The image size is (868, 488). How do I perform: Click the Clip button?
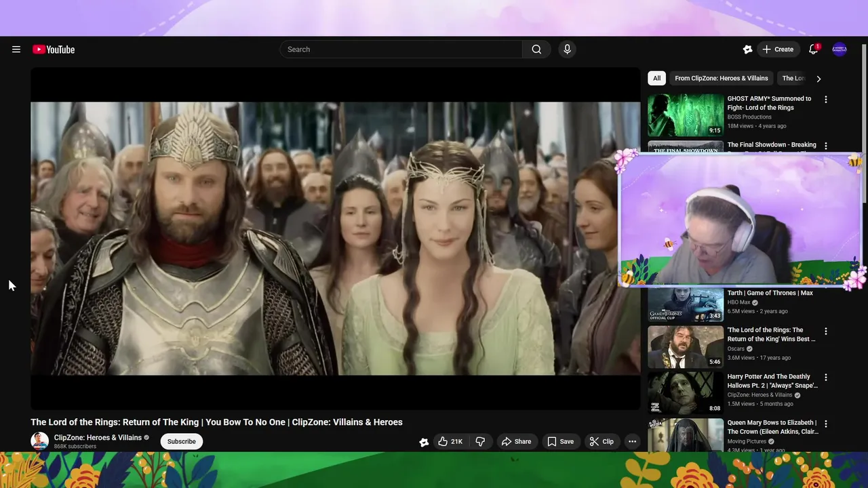tap(601, 441)
